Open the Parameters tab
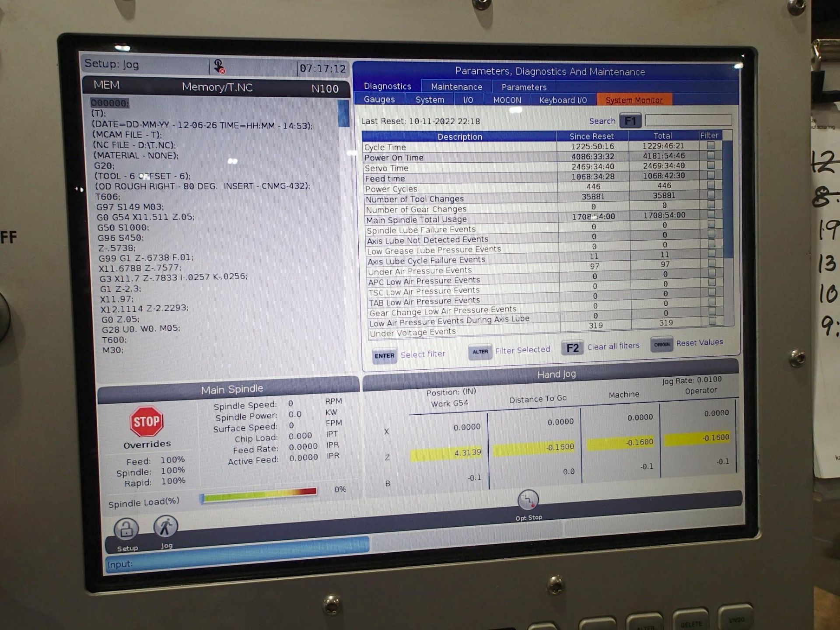This screenshot has height=630, width=840. [524, 87]
